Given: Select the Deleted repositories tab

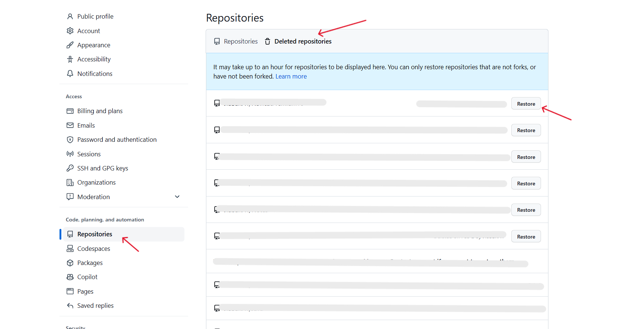Looking at the screenshot, I should [303, 41].
